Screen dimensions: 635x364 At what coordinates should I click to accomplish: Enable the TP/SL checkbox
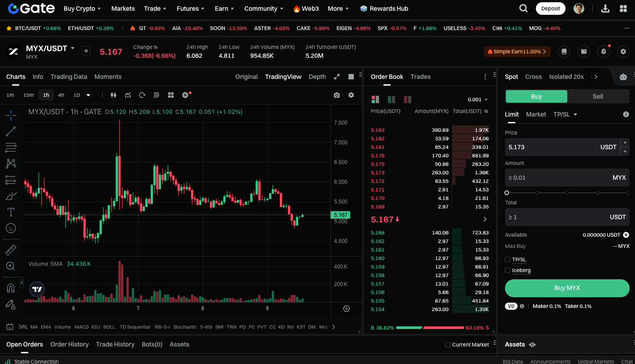point(508,260)
